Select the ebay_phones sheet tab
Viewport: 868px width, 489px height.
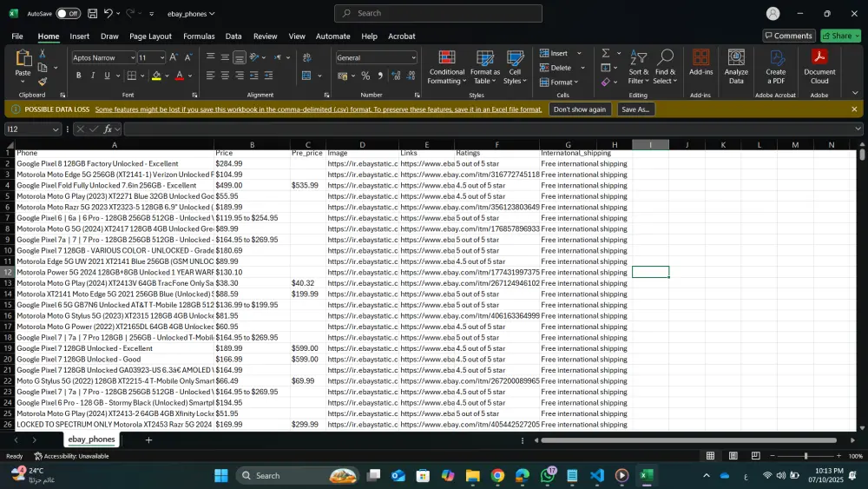coord(91,439)
